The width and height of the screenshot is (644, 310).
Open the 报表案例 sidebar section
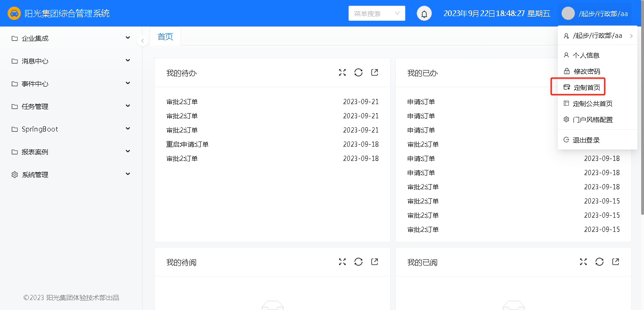(71, 152)
